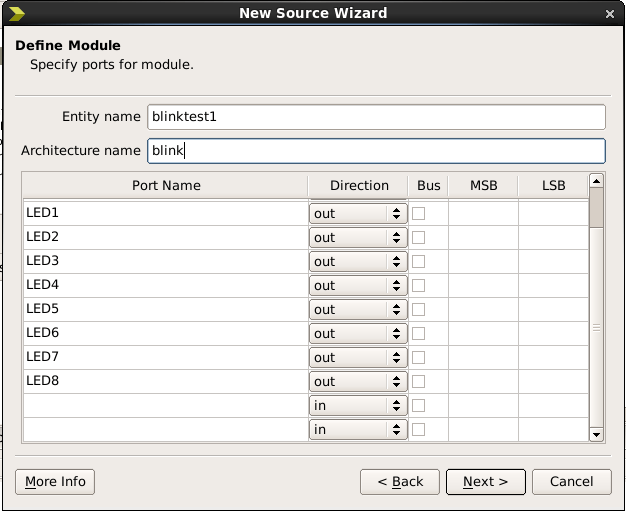626x511 pixels.
Task: Select the LED2 port name cell
Action: coord(166,237)
